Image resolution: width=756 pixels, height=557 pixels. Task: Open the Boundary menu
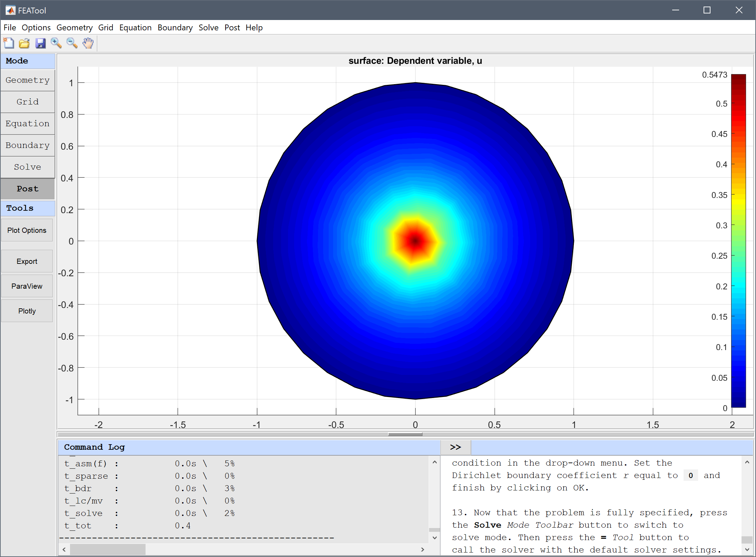pyautogui.click(x=175, y=28)
